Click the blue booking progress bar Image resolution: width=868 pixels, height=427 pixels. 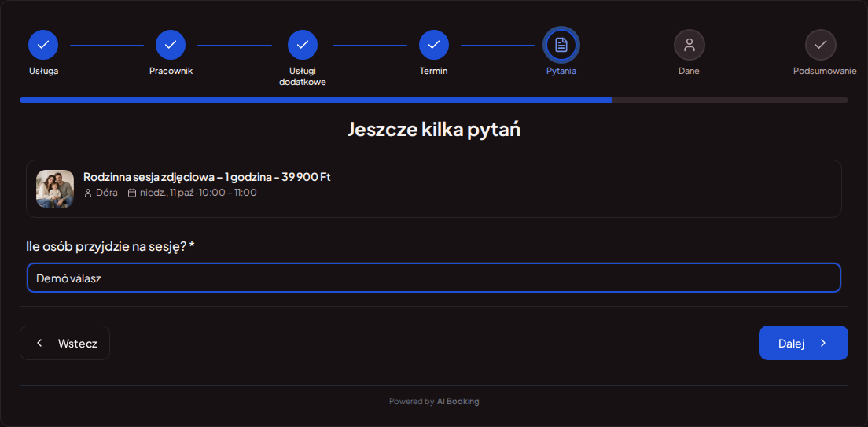coord(315,100)
